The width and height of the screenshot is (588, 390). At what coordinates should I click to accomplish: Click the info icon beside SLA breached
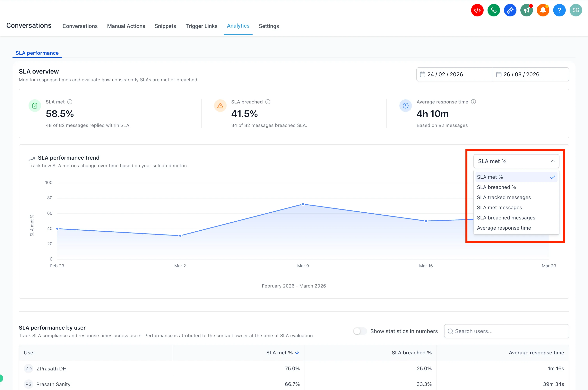pos(268,102)
